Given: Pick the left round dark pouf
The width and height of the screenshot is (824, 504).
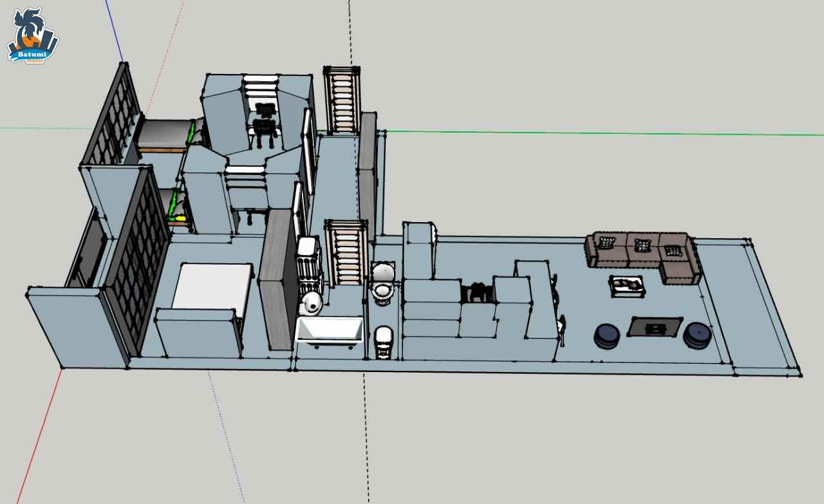Looking at the screenshot, I should [606, 337].
